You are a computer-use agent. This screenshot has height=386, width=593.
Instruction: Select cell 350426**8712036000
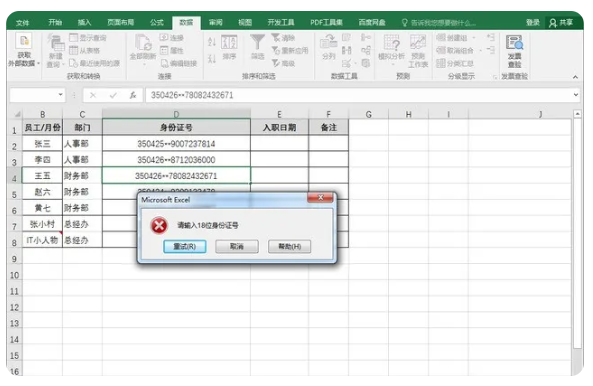pyautogui.click(x=176, y=160)
